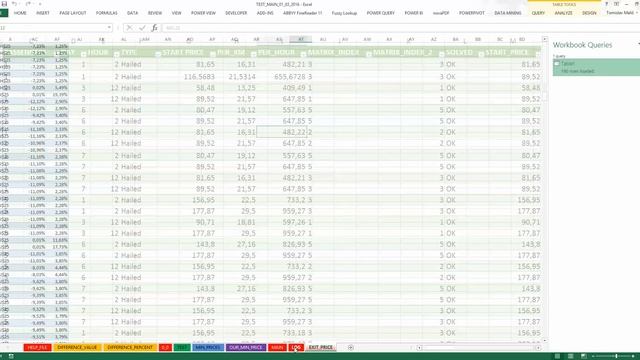Viewport: 640px width, 360px height.
Task: Cancel formula entry with the X icon
Action: pyautogui.click(x=129, y=28)
